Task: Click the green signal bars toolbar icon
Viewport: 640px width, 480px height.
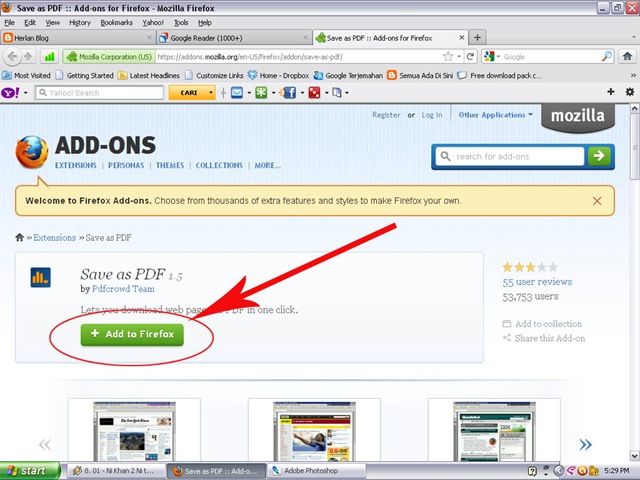Action: click(50, 56)
